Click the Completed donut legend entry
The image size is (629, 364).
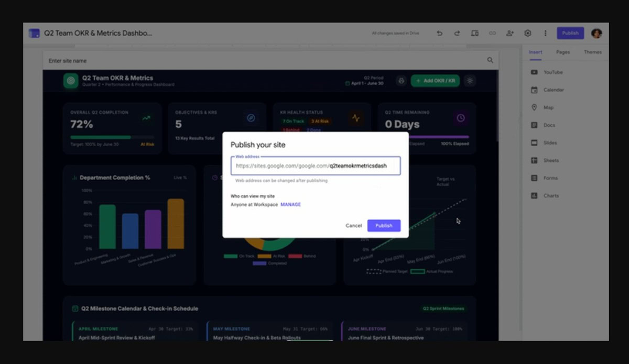pyautogui.click(x=270, y=263)
